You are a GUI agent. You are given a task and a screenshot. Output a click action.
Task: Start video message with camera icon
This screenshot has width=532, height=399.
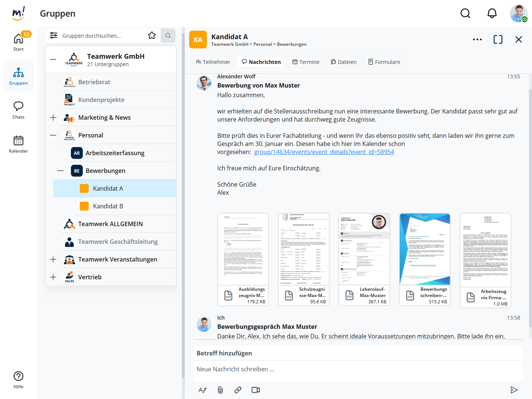pyautogui.click(x=256, y=390)
